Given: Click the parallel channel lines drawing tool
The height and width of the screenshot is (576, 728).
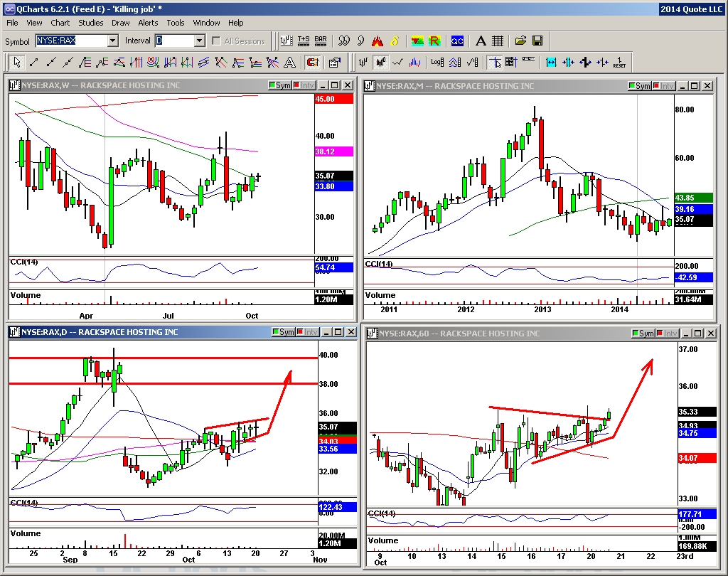Looking at the screenshot, I should [204, 62].
